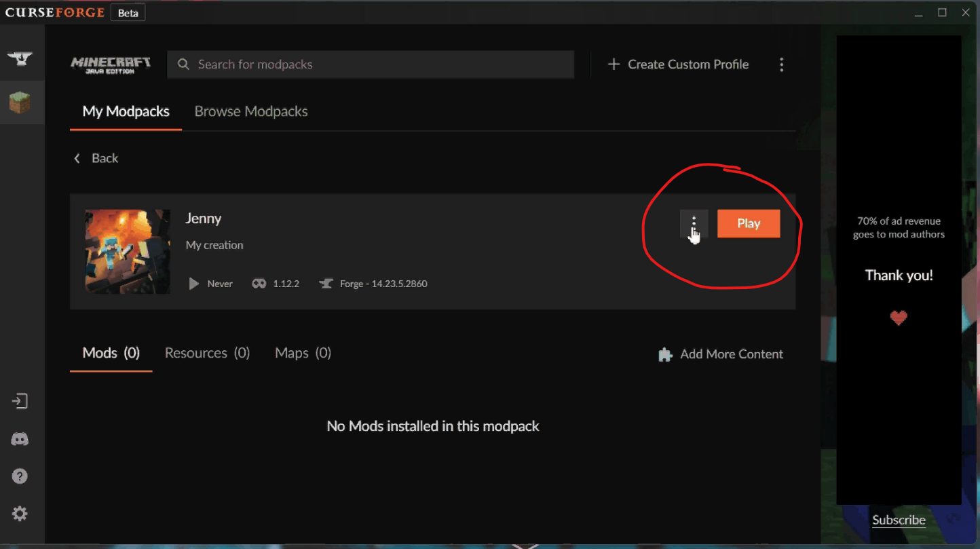Select the Mods (0) tab
Screen dimensions: 980x549
[x=111, y=353]
